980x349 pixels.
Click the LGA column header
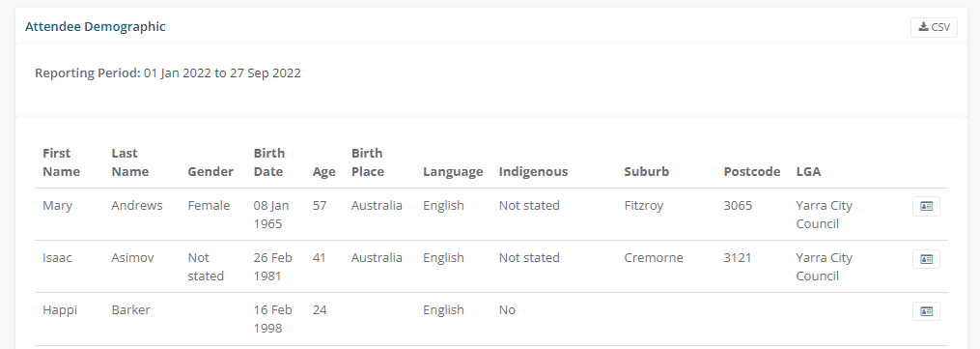[x=808, y=172]
